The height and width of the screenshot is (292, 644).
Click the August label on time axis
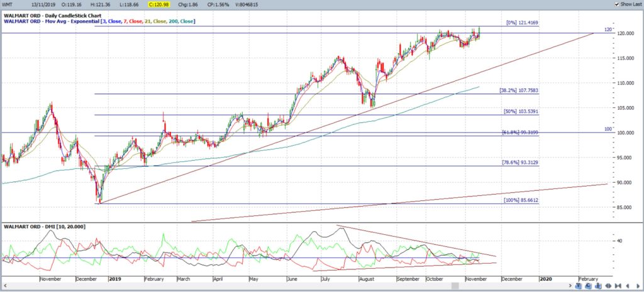(367, 279)
